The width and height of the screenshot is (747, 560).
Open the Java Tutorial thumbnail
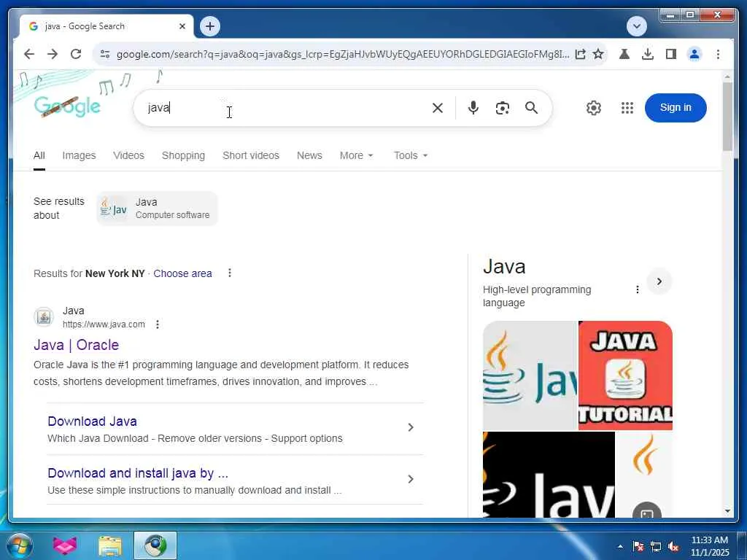click(625, 376)
